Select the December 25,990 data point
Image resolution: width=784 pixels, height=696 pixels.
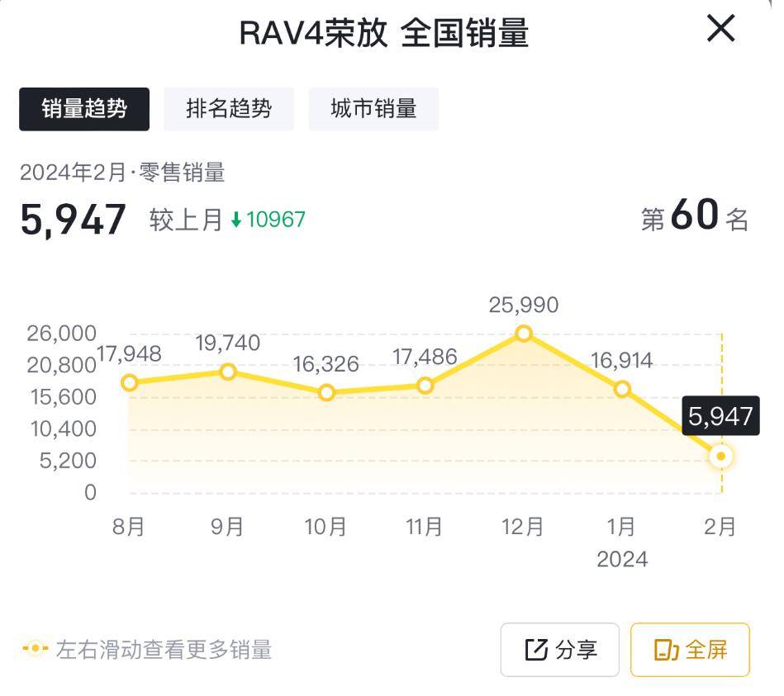click(524, 334)
